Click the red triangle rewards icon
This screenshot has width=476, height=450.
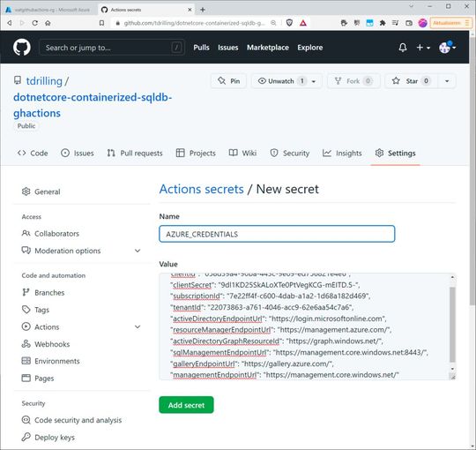click(x=303, y=23)
